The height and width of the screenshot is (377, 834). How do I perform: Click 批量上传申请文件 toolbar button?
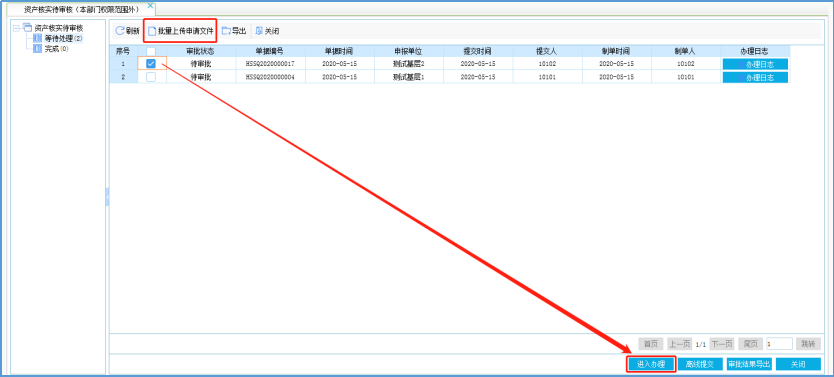181,31
